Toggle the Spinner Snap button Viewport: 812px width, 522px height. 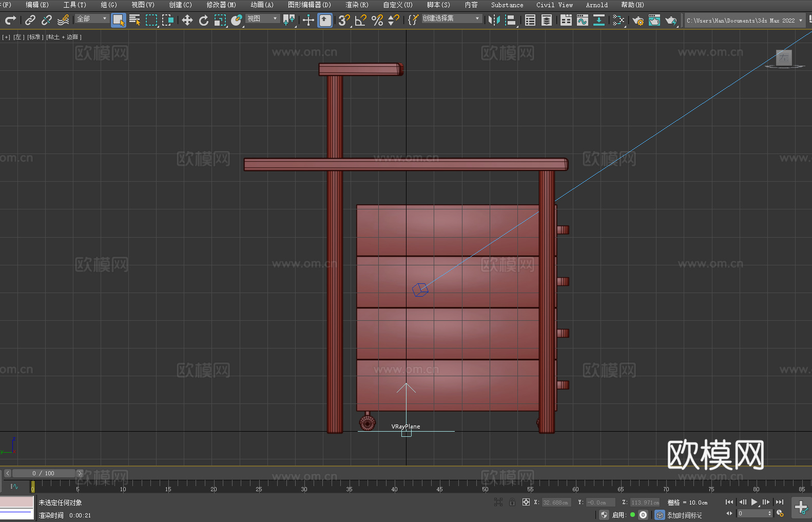[x=394, y=20]
